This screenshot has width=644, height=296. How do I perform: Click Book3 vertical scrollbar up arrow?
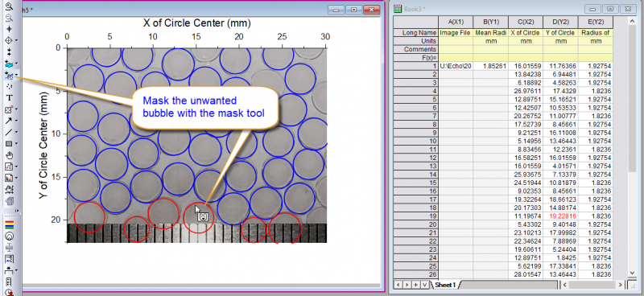(x=633, y=20)
